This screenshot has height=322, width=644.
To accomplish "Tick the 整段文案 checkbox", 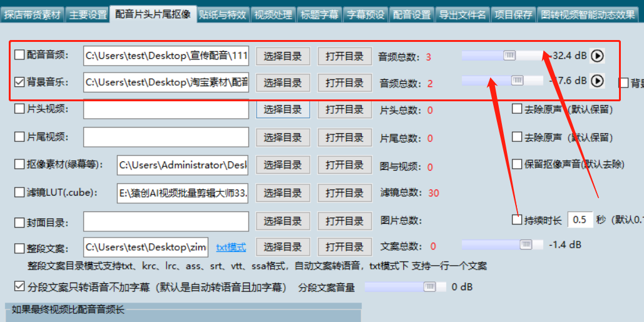I will pos(19,248).
